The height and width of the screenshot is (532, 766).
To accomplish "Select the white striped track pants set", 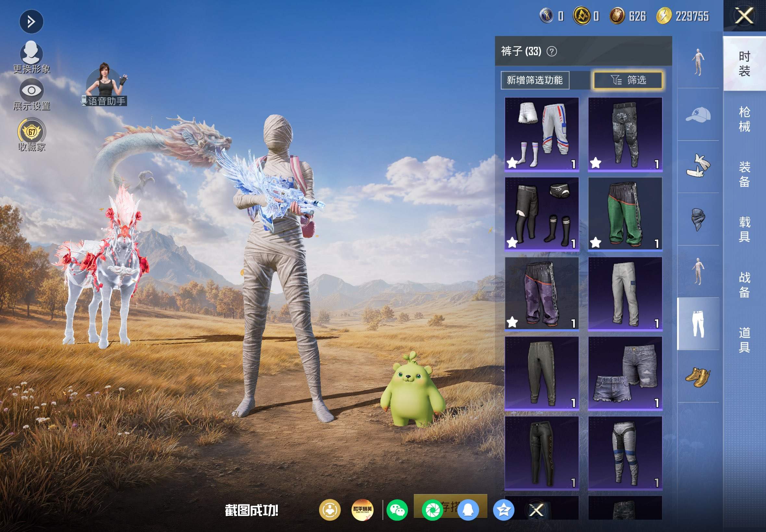I will [542, 135].
